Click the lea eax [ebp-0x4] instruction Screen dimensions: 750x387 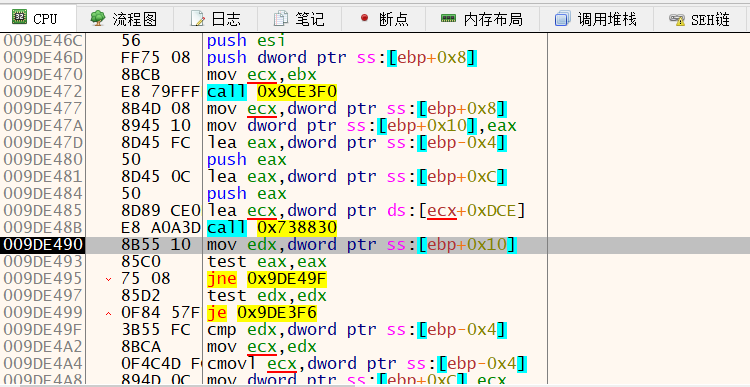click(357, 143)
